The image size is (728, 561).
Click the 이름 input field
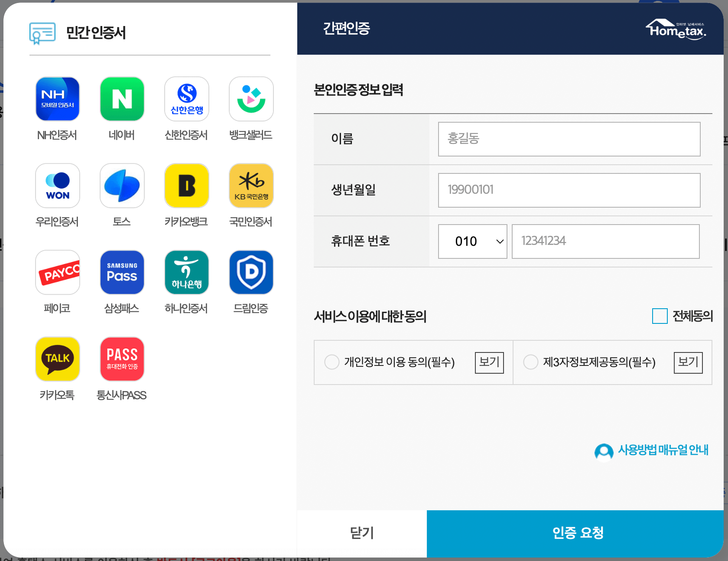[569, 139]
